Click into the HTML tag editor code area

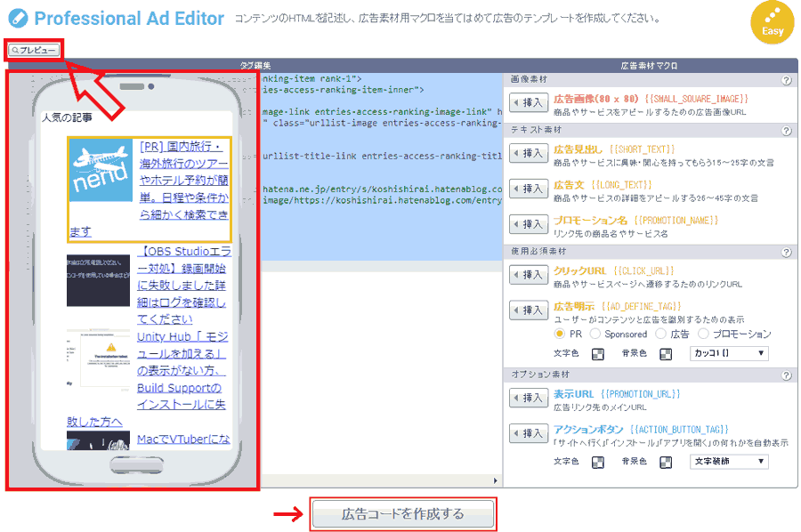click(x=381, y=274)
